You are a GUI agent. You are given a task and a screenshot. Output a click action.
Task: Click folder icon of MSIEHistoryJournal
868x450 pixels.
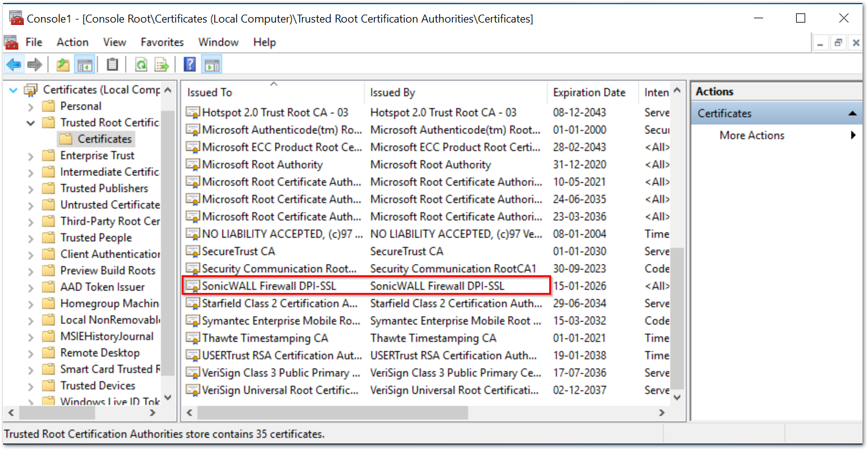click(49, 336)
